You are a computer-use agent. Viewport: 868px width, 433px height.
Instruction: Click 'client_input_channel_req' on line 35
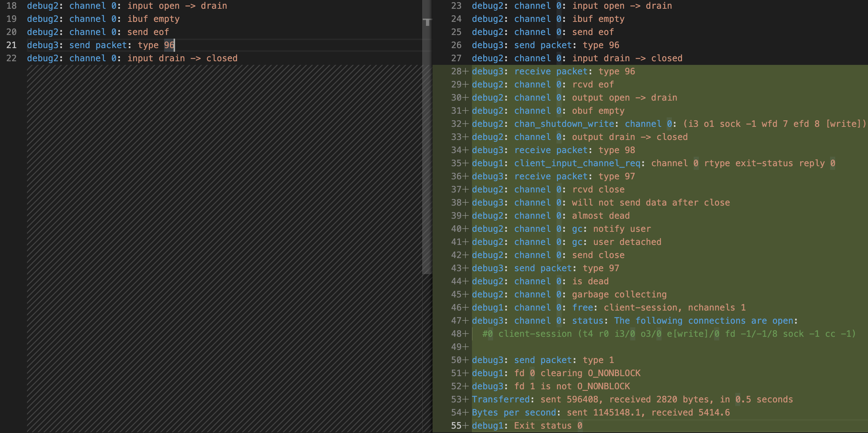click(x=577, y=163)
